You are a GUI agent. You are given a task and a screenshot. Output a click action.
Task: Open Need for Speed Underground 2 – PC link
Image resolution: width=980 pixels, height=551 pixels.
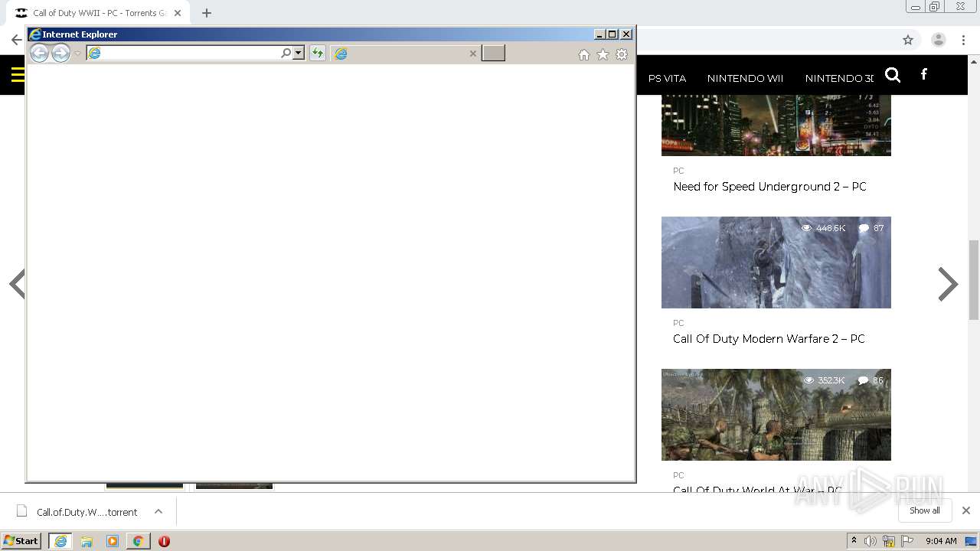(x=769, y=187)
